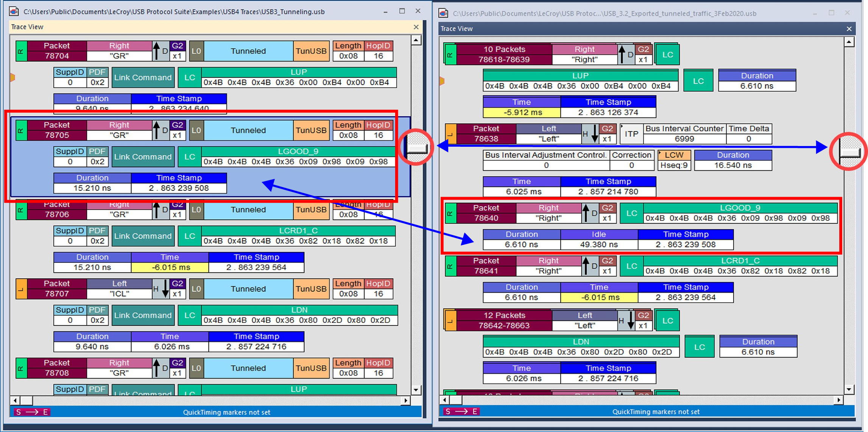Click up arrow on Packet 78640 Right field
This screenshot has height=432, width=868.
(x=586, y=213)
